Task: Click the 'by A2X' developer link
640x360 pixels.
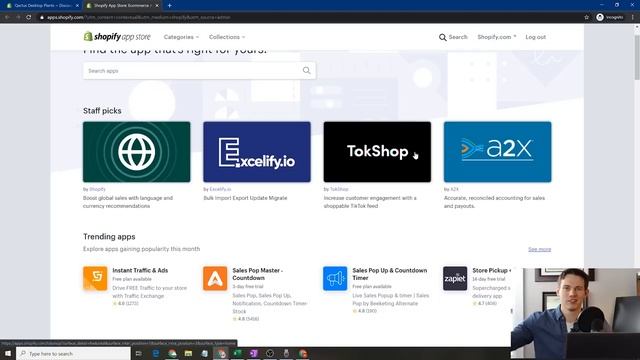Action: coord(451,189)
